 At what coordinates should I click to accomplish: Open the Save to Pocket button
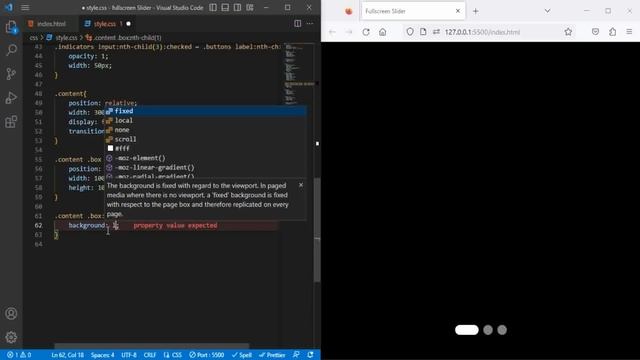tap(596, 32)
